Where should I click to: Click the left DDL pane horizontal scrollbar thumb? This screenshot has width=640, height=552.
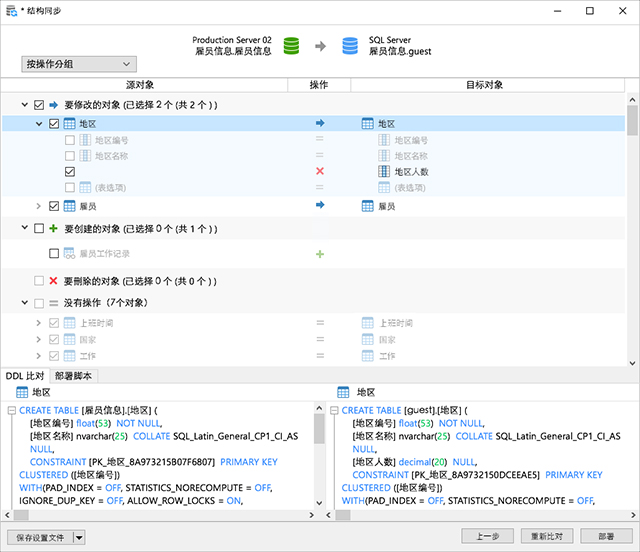[x=21, y=515]
